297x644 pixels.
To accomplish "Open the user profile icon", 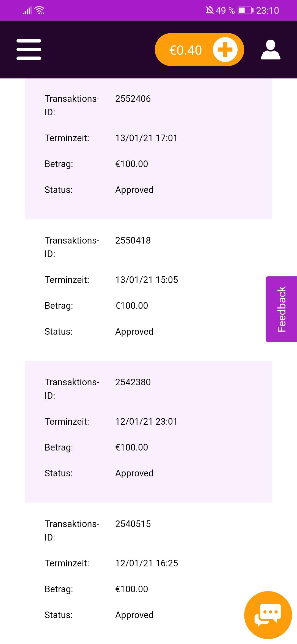I will pos(270,50).
